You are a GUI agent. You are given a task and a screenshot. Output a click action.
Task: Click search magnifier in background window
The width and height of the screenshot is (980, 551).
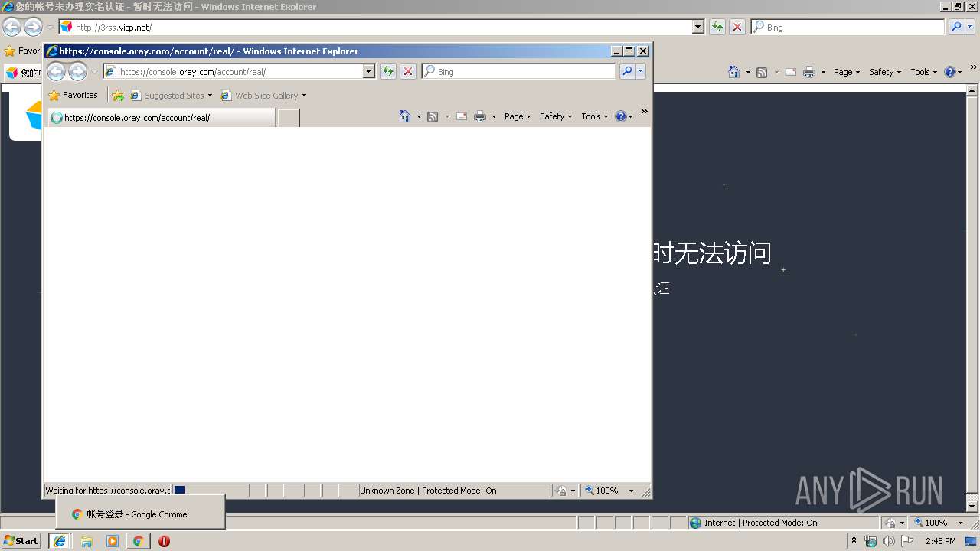(956, 27)
